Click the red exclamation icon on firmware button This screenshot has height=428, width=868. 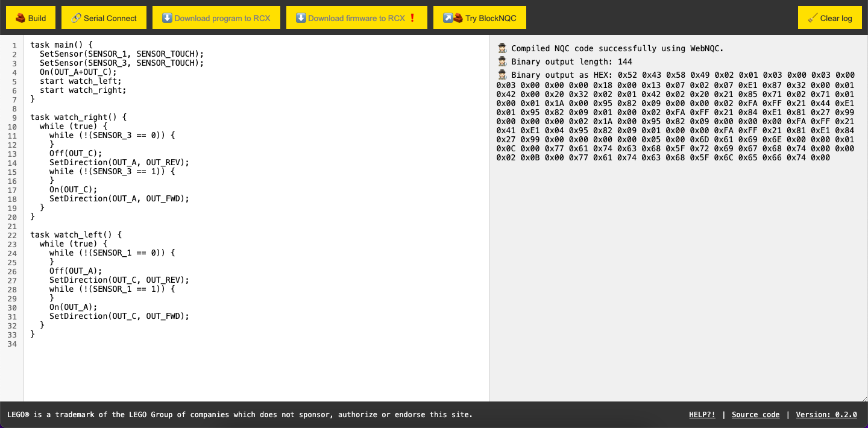pyautogui.click(x=414, y=17)
